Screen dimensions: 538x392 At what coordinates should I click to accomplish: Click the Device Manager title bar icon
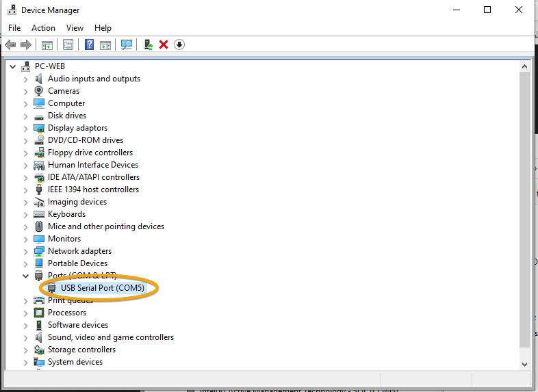[12, 10]
